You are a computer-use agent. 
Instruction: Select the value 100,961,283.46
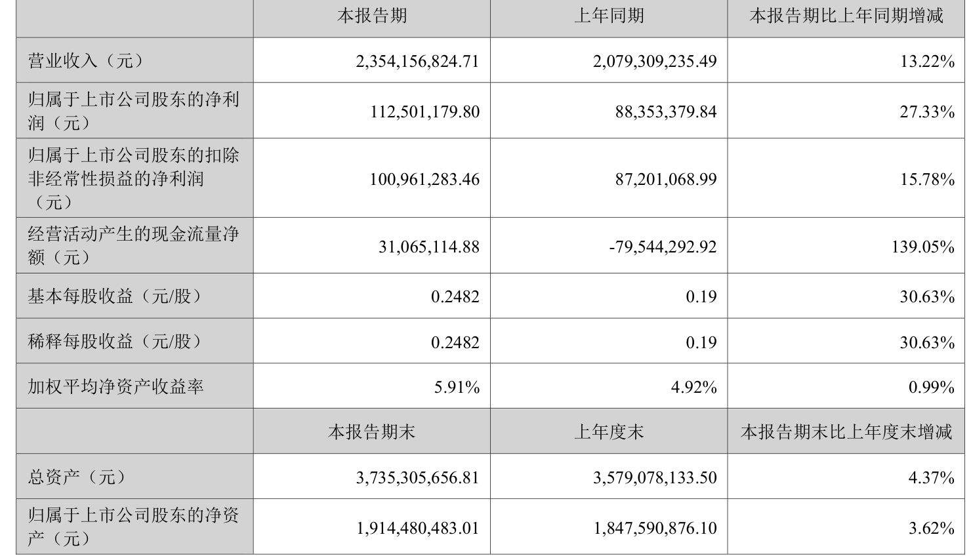coord(425,178)
